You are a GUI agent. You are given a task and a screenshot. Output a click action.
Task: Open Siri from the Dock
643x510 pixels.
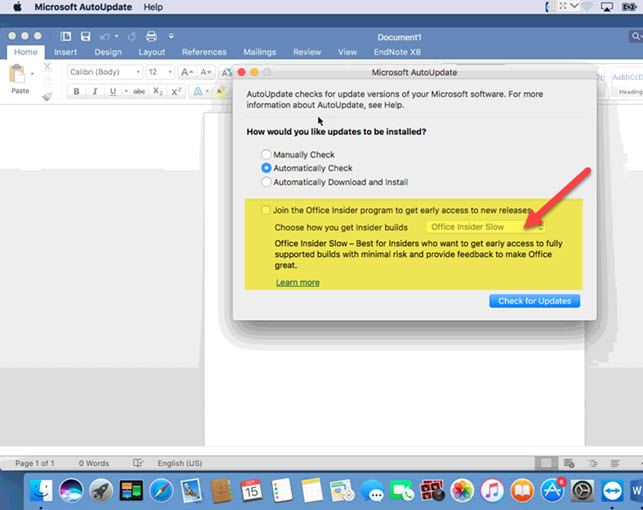(x=71, y=490)
